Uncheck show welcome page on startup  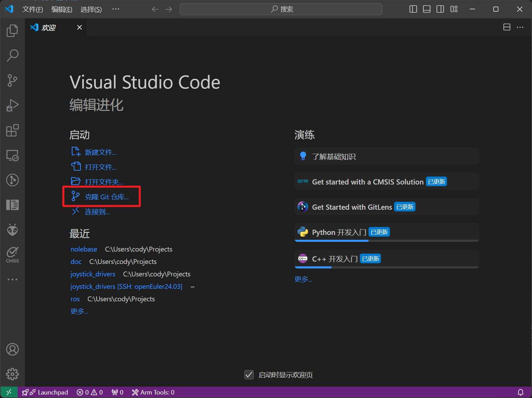click(x=249, y=375)
